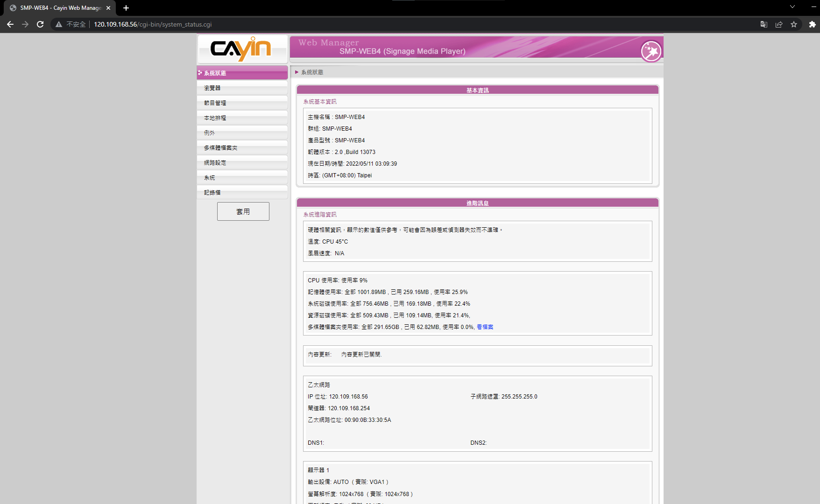Open the translate page icon
The image size is (820, 504).
coord(764,24)
